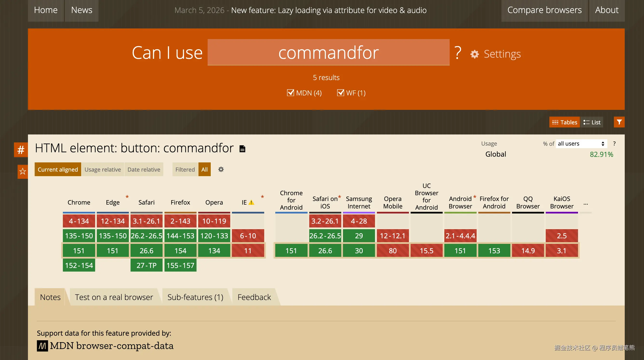Click Safari cell 27-TP
The width and height of the screenshot is (644, 360).
[x=146, y=265]
